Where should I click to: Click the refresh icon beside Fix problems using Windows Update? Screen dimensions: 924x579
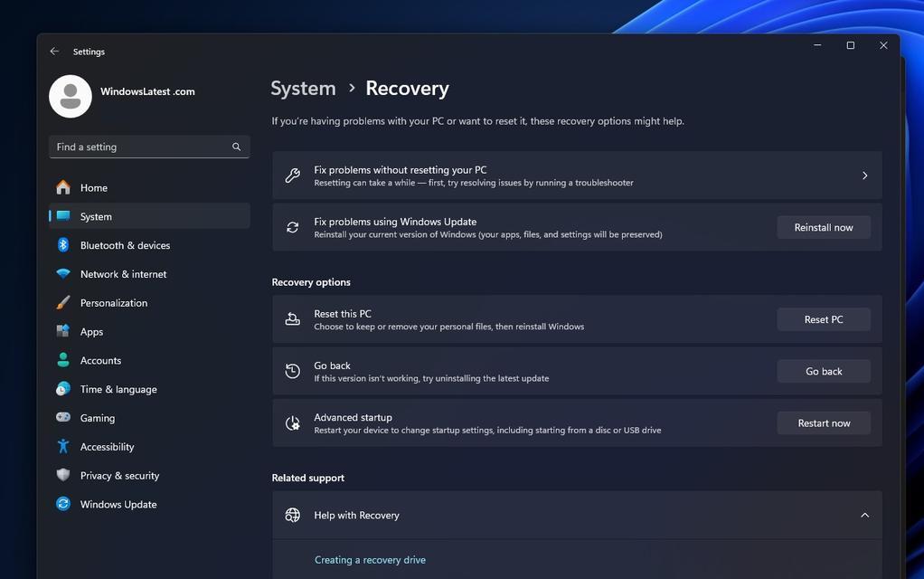[x=292, y=227]
